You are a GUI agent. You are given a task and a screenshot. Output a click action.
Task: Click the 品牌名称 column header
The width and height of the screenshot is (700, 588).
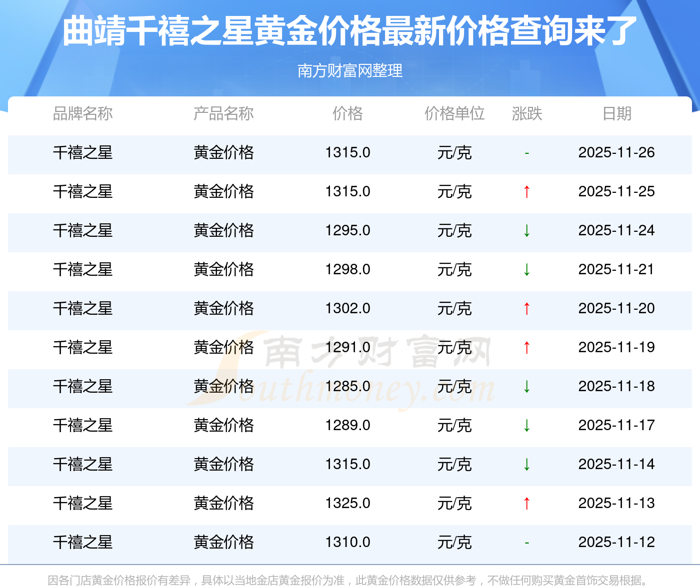point(83,114)
